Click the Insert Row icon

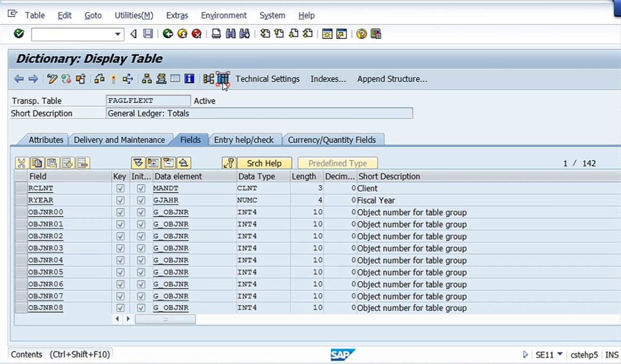pyautogui.click(x=68, y=163)
